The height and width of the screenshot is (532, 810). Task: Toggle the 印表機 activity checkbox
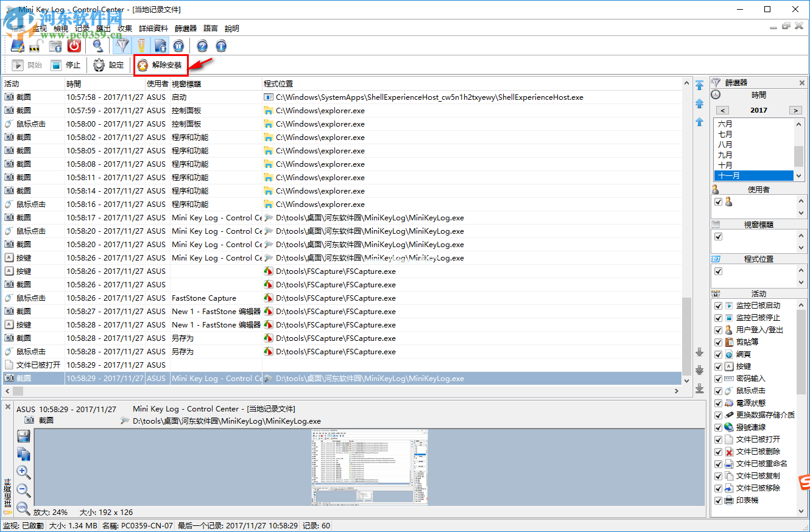[719, 500]
